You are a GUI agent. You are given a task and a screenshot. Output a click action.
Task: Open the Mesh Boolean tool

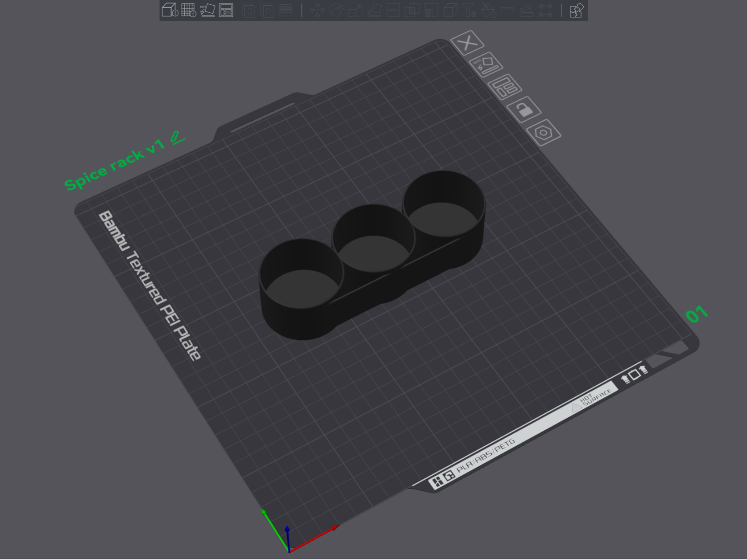(412, 10)
